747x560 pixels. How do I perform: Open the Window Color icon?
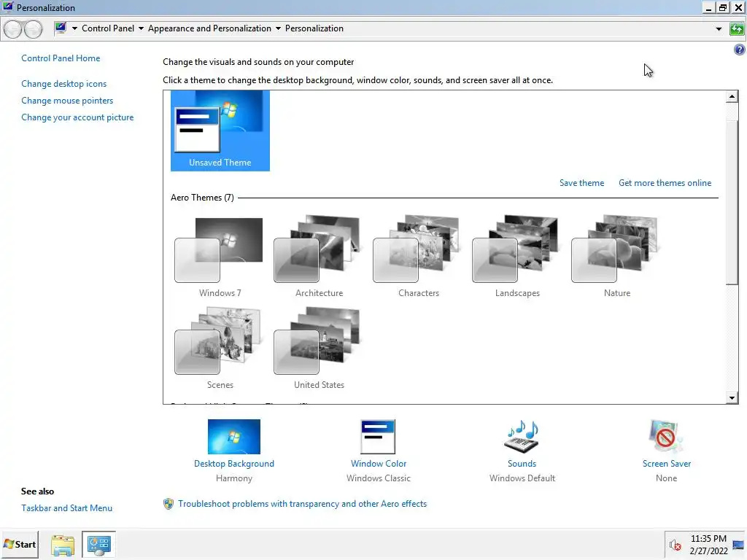pyautogui.click(x=379, y=437)
